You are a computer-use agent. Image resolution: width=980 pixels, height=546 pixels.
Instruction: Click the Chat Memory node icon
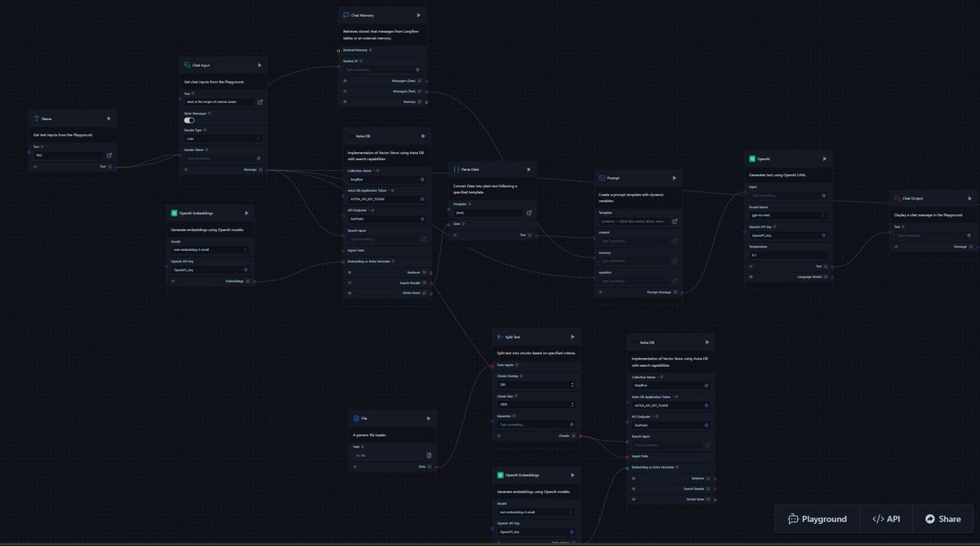click(346, 15)
